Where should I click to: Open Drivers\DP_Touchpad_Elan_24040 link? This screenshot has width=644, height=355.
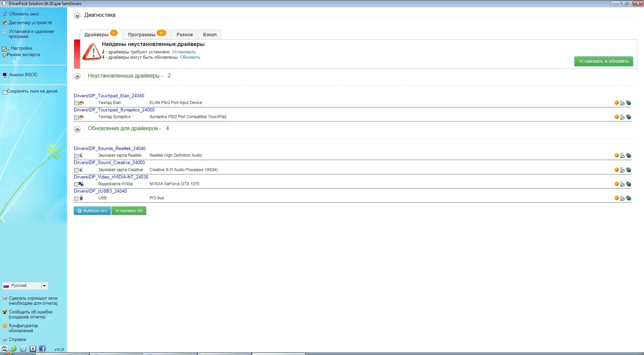coord(109,96)
